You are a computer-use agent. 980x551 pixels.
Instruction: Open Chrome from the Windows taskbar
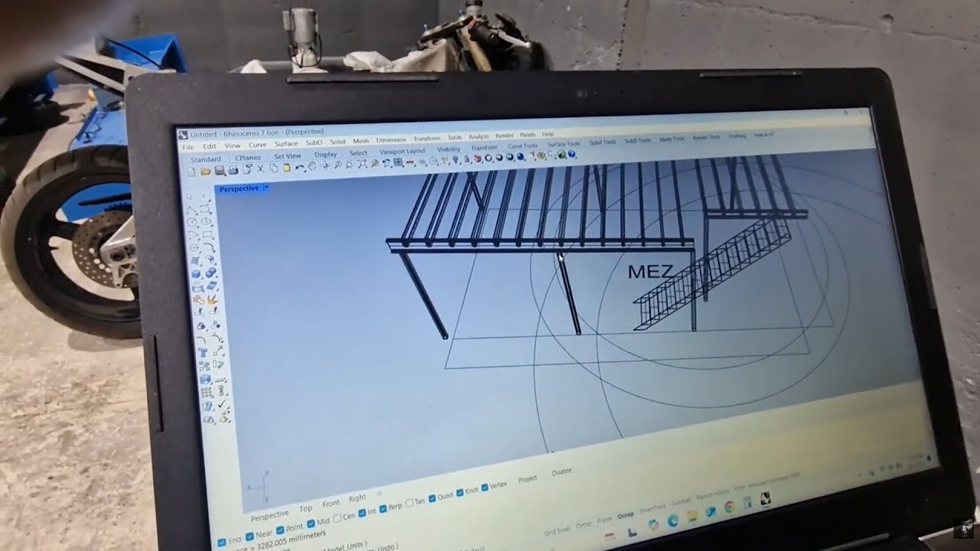(x=730, y=506)
